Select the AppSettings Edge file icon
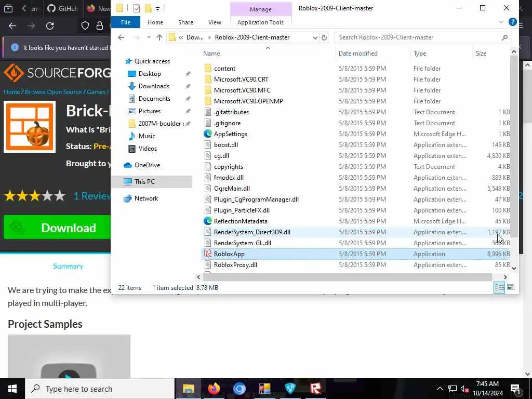532x399 pixels. click(208, 134)
